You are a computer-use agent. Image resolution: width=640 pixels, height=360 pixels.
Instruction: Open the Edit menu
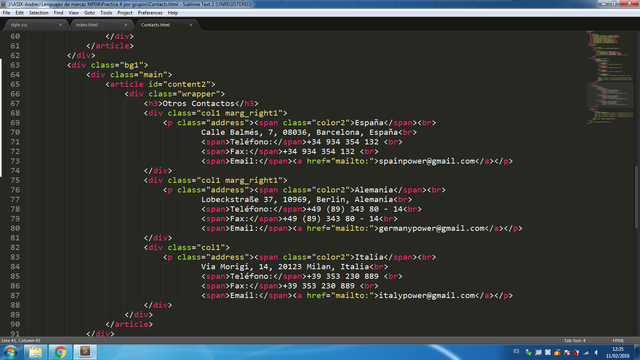coord(19,13)
